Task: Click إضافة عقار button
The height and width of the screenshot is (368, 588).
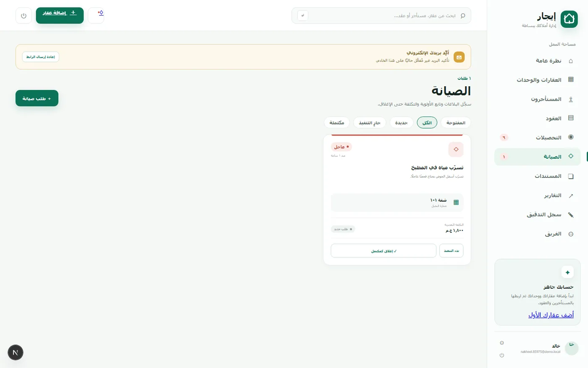Action: coord(60,16)
